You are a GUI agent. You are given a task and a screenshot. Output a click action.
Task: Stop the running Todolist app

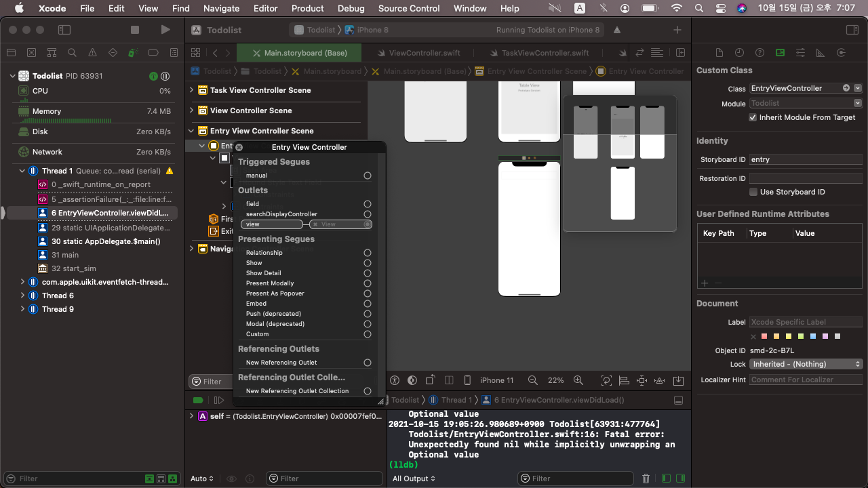(135, 30)
